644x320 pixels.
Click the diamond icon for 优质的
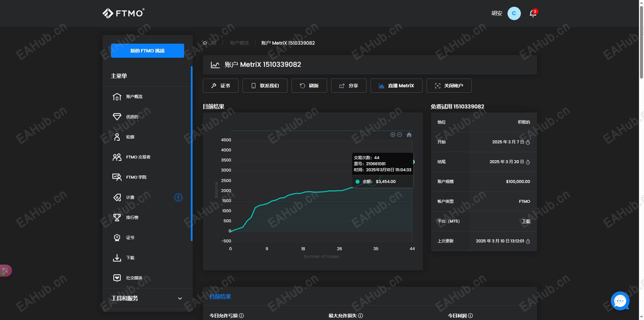(117, 117)
